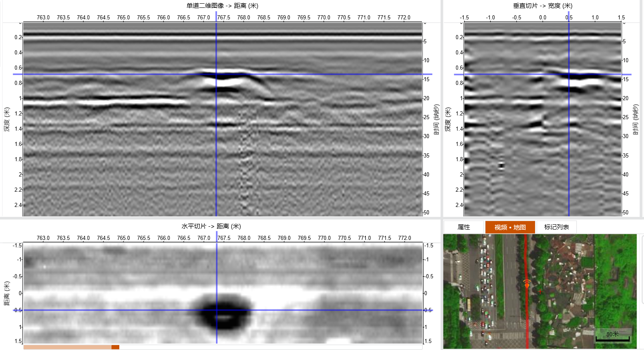Click the 772.0 tick on 水平切片 axis
Image resolution: width=644 pixels, height=350 pixels.
[405, 238]
